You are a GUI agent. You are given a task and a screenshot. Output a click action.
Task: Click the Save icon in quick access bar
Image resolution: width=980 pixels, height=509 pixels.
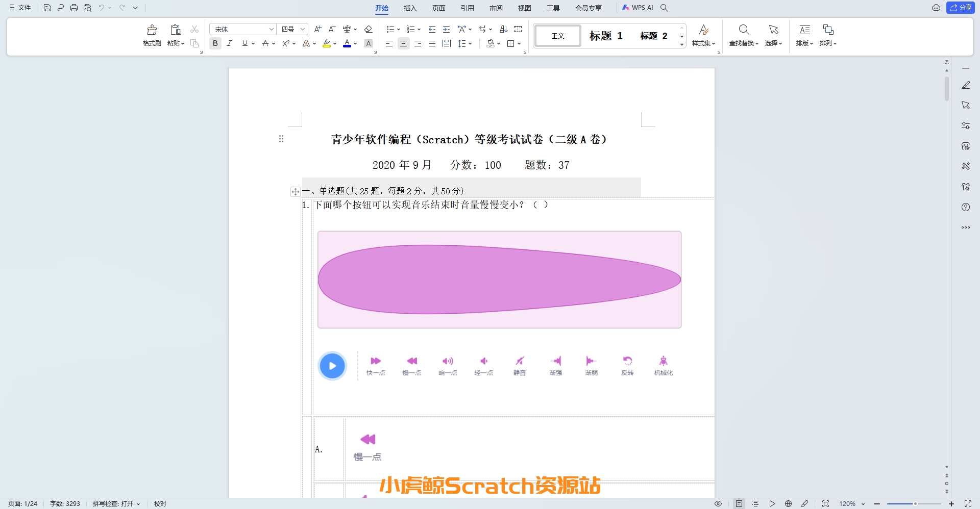47,8
